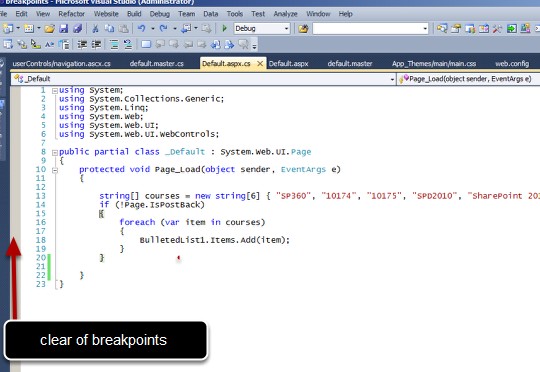The height and width of the screenshot is (372, 540).
Task: Save the current file with floppy icon
Action: click(64, 28)
